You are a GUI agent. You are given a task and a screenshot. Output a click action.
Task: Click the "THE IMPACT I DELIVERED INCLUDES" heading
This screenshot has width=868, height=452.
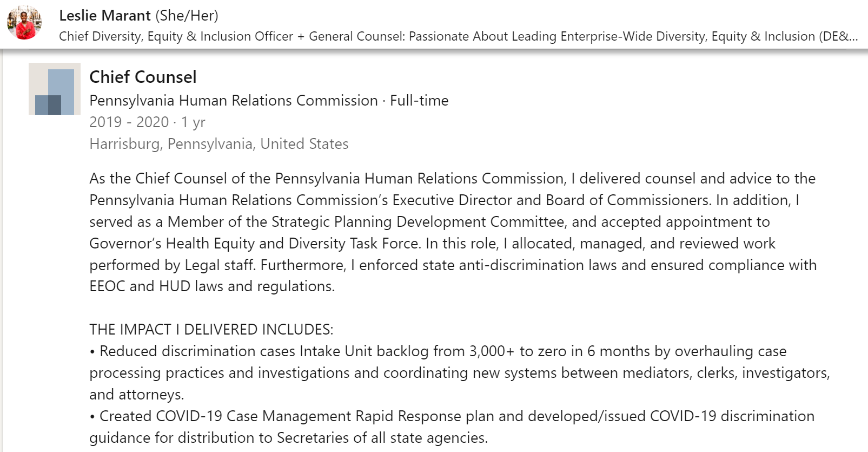(x=211, y=330)
